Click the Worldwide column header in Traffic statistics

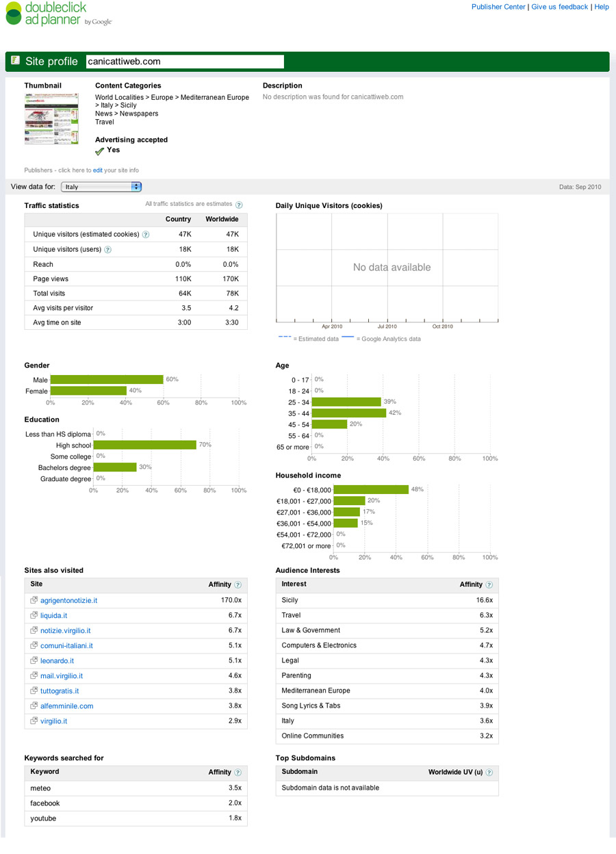pyautogui.click(x=222, y=220)
